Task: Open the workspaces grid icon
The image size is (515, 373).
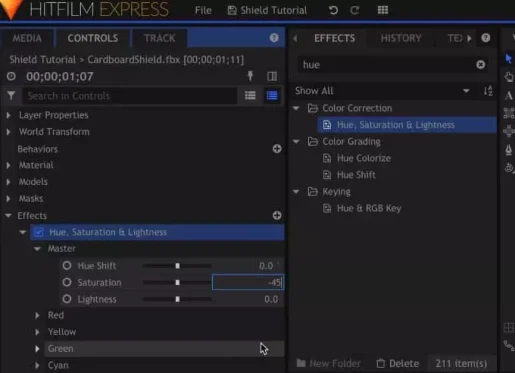Action: pyautogui.click(x=383, y=10)
